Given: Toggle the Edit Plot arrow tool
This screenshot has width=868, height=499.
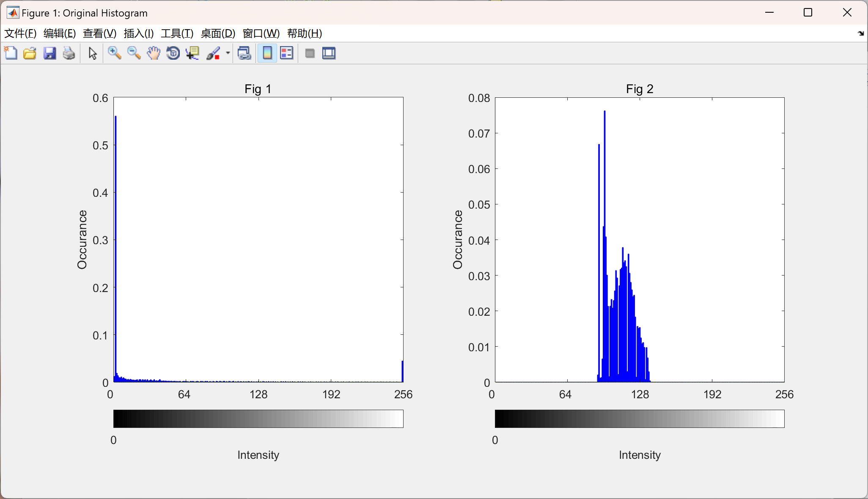Looking at the screenshot, I should tap(93, 53).
